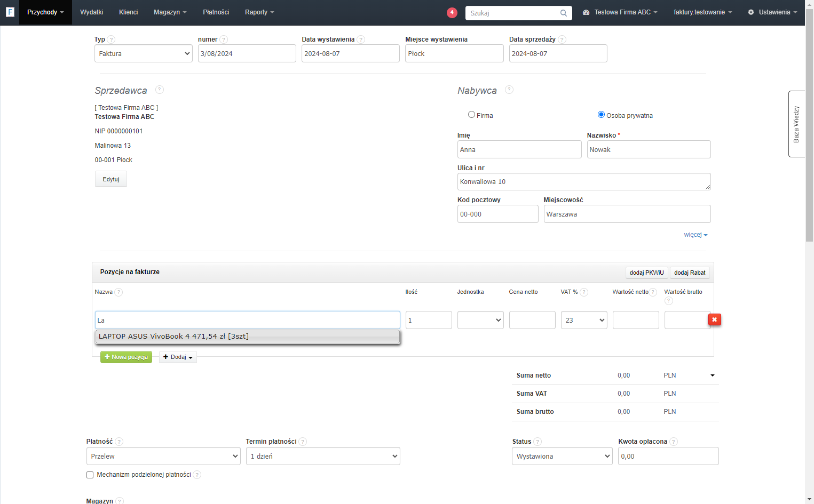The width and height of the screenshot is (814, 504).
Task: Click help icon beside VAT % column
Action: click(584, 292)
